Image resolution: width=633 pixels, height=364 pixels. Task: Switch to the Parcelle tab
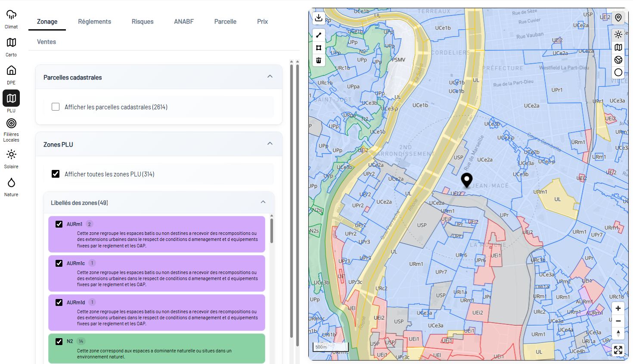tap(225, 22)
